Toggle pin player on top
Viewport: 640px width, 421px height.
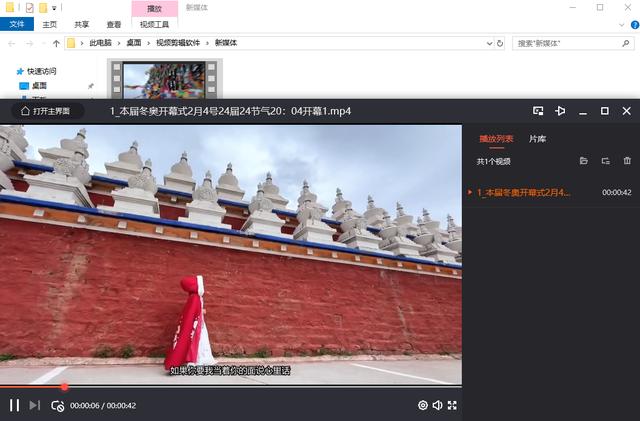[x=560, y=111]
